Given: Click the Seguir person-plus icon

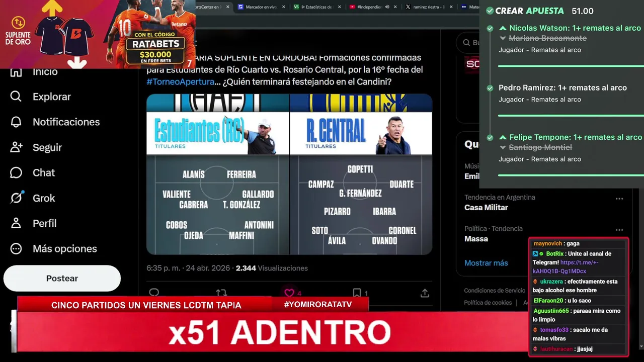Looking at the screenshot, I should [16, 147].
